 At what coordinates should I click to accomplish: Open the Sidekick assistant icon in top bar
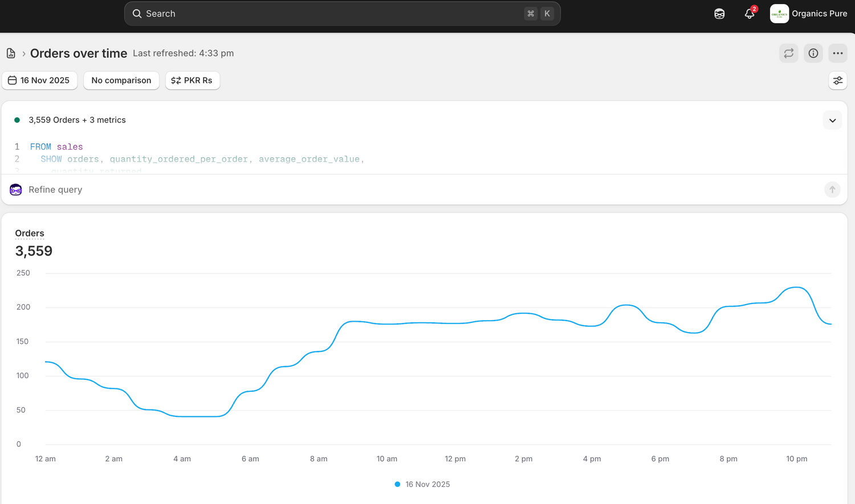719,14
